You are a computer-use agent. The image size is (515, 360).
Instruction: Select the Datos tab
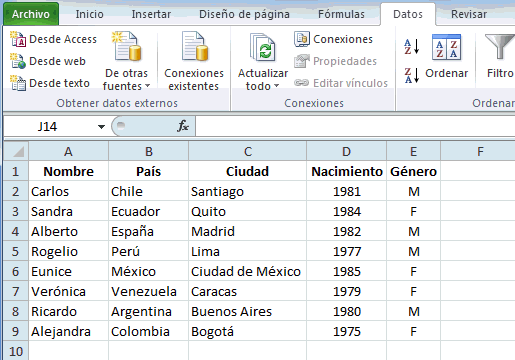(x=408, y=14)
